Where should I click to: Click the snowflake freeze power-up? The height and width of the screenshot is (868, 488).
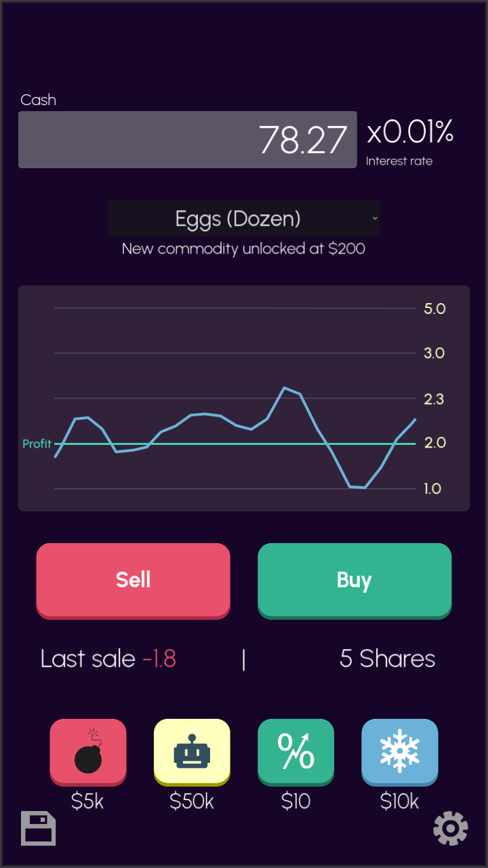pyautogui.click(x=399, y=752)
